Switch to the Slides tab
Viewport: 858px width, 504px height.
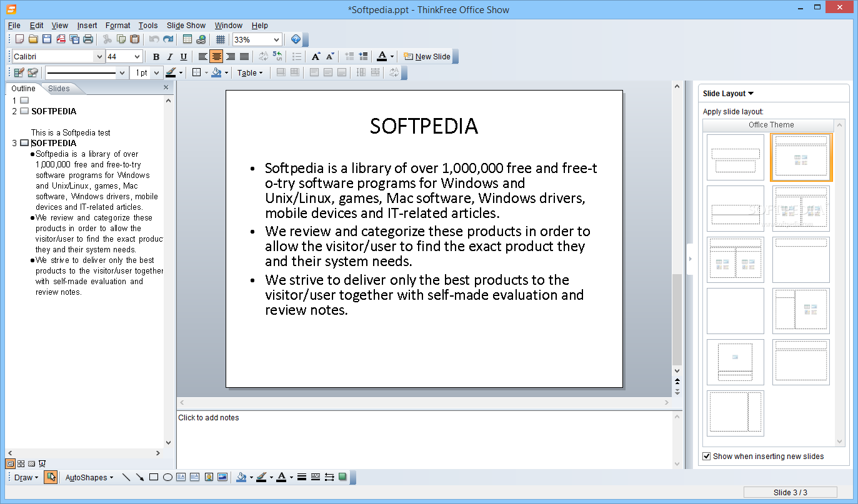coord(59,89)
